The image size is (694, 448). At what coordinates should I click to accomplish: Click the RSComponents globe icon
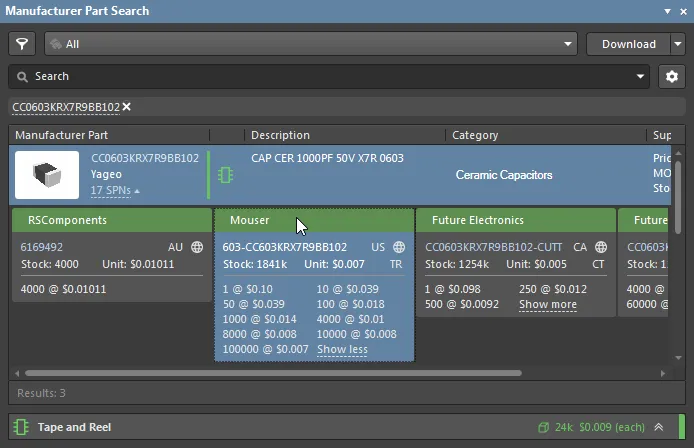tap(197, 247)
